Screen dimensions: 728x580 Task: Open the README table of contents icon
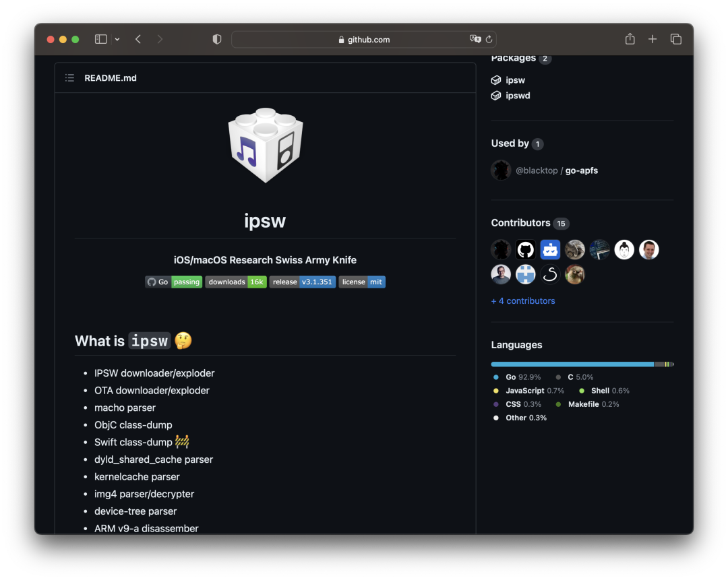tap(69, 78)
